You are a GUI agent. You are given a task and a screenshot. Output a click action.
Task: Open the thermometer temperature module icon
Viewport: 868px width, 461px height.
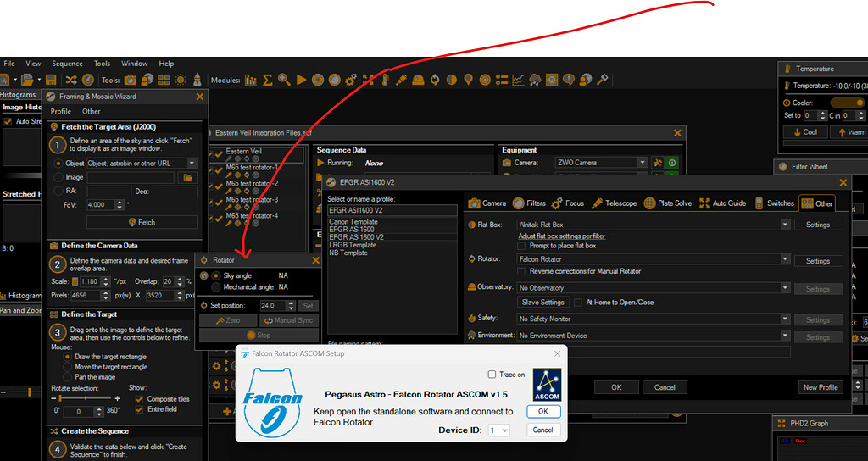(x=385, y=80)
